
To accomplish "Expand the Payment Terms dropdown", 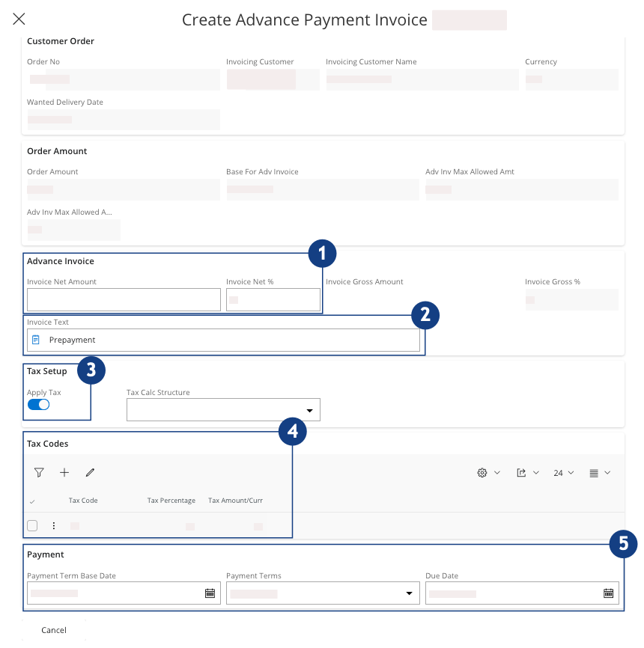I will (x=409, y=593).
